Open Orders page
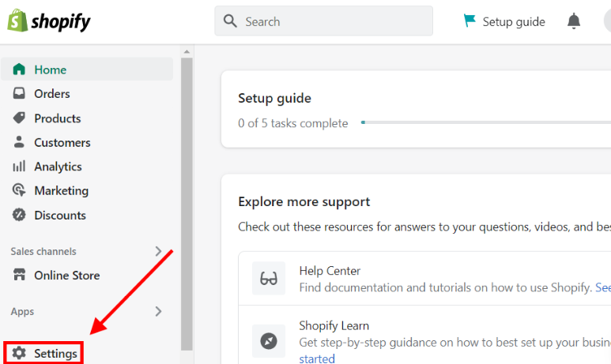611x364 pixels. pyautogui.click(x=52, y=94)
